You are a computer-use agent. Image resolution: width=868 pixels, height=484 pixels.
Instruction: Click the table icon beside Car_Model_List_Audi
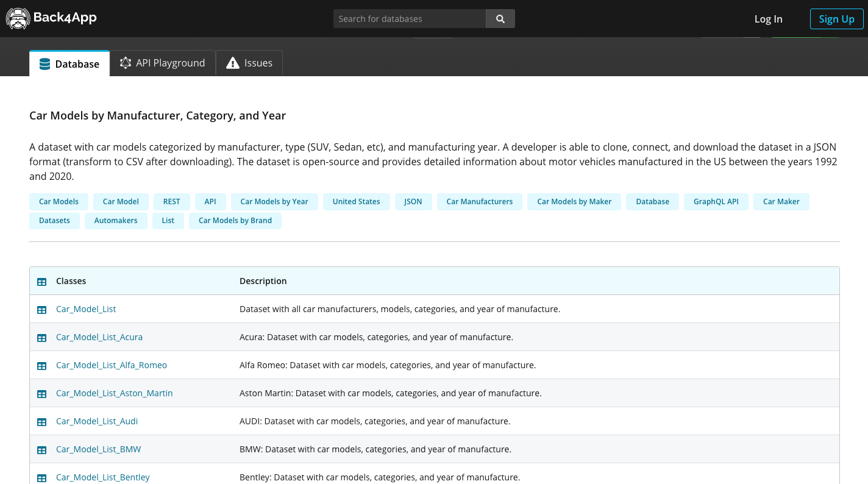(x=42, y=422)
